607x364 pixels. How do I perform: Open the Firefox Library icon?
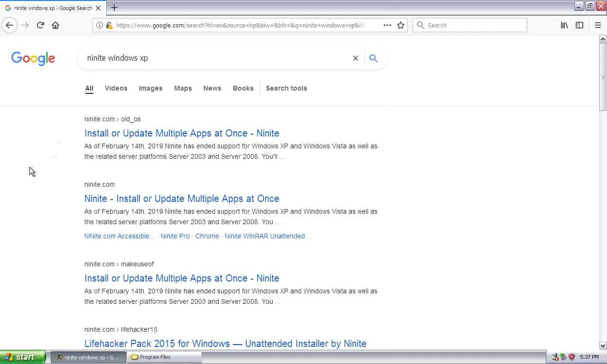click(x=564, y=25)
